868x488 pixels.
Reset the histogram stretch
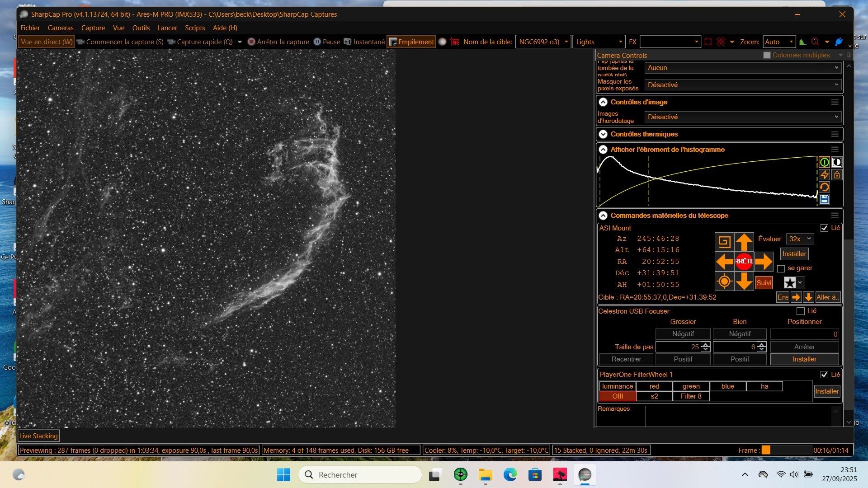(x=824, y=187)
